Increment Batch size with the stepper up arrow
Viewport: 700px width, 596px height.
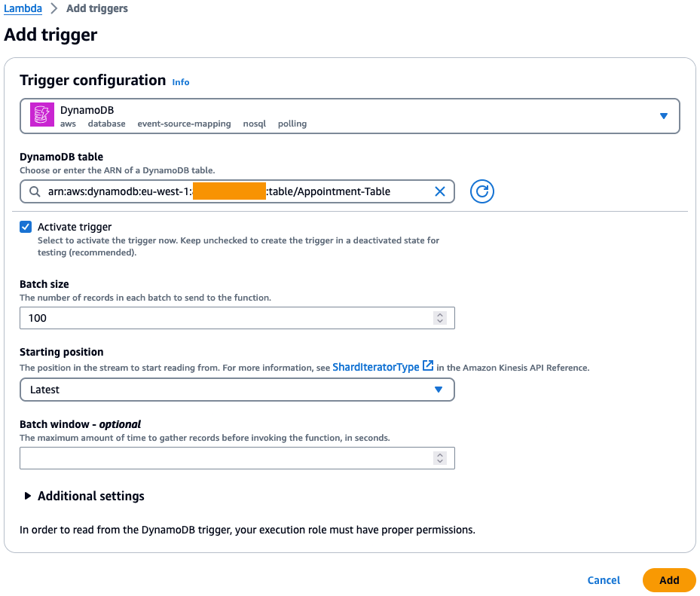440,314
